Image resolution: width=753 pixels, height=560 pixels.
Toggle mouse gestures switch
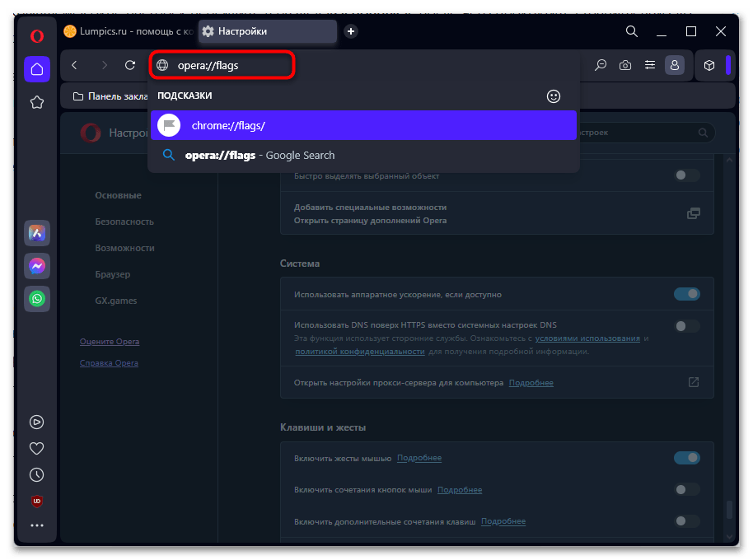pos(687,458)
